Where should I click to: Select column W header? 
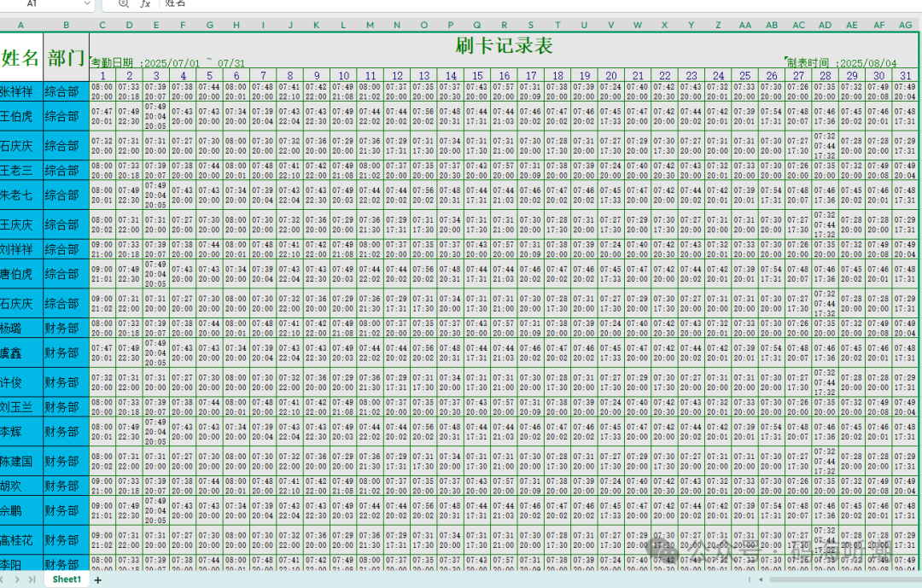click(638, 26)
